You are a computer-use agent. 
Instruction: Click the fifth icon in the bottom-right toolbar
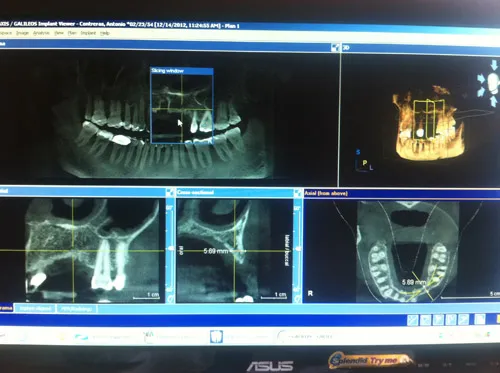click(463, 320)
